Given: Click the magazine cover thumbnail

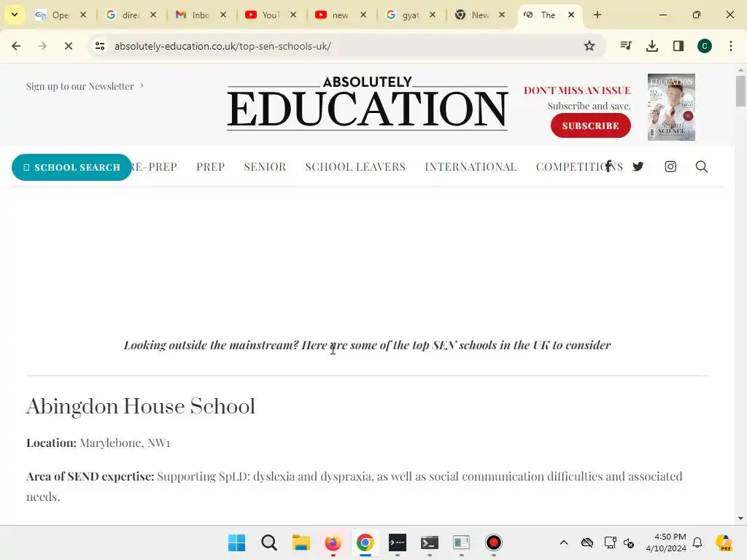Looking at the screenshot, I should pyautogui.click(x=671, y=107).
